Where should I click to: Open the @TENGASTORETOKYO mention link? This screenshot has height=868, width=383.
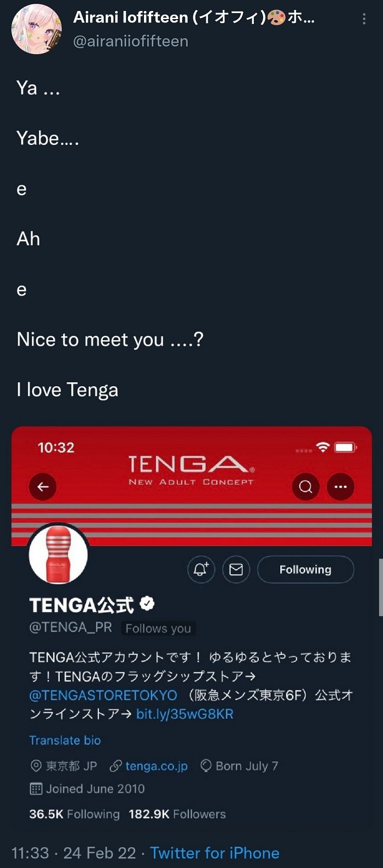pyautogui.click(x=103, y=695)
